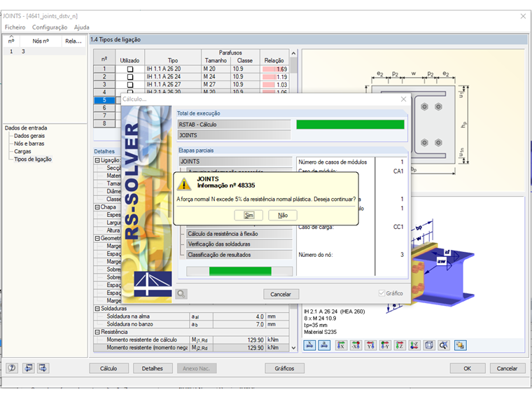Select node row 1 in left list

[44, 52]
